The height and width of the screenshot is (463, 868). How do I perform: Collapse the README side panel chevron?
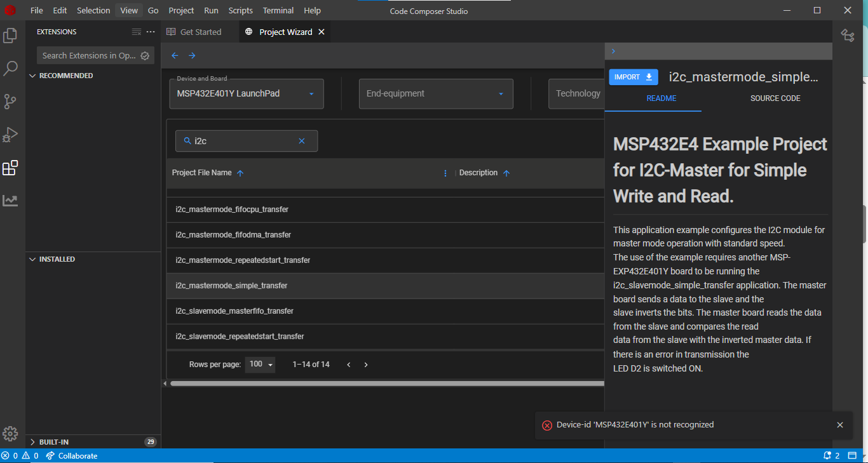point(613,51)
